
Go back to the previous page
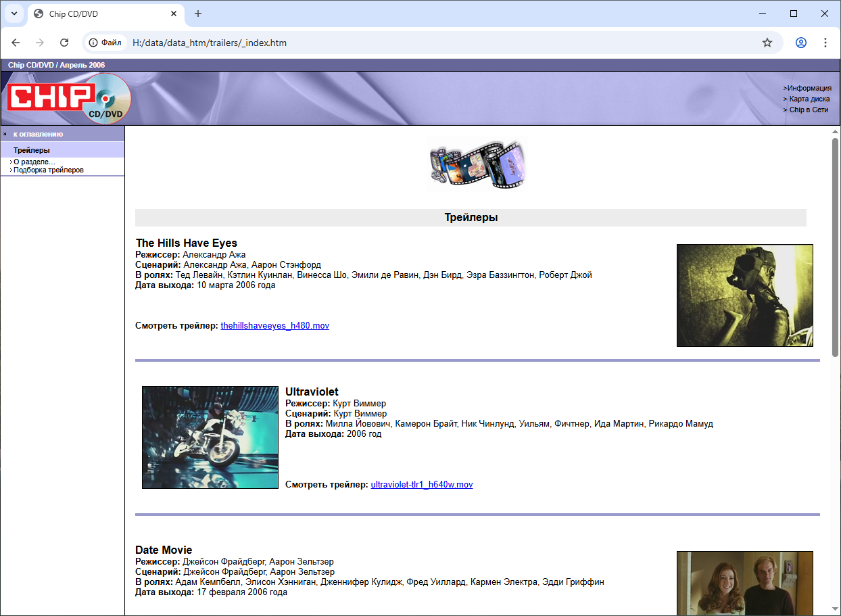(x=16, y=43)
